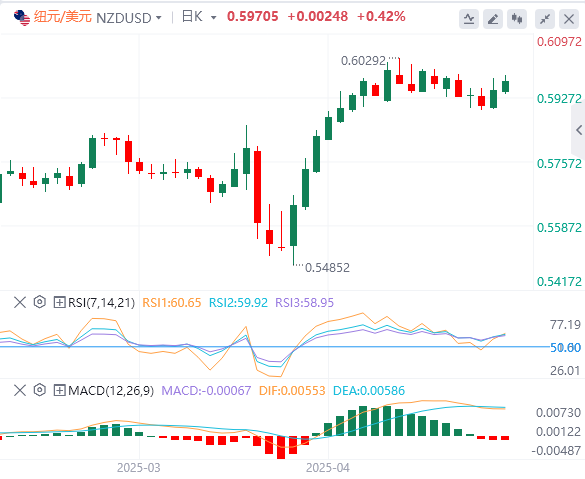The image size is (585, 479).
Task: Click the 2025-04 date axis label
Action: (x=328, y=468)
